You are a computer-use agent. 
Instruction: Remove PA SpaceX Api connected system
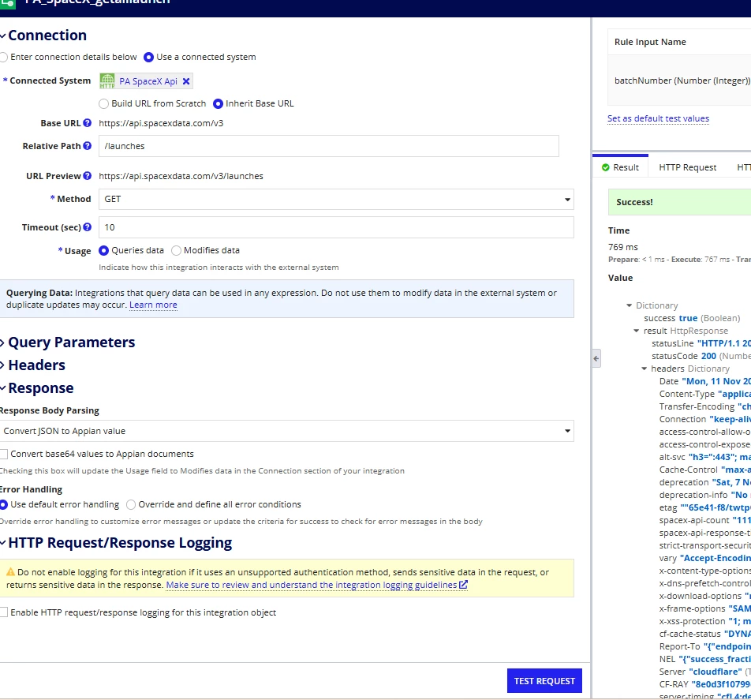[x=186, y=81]
